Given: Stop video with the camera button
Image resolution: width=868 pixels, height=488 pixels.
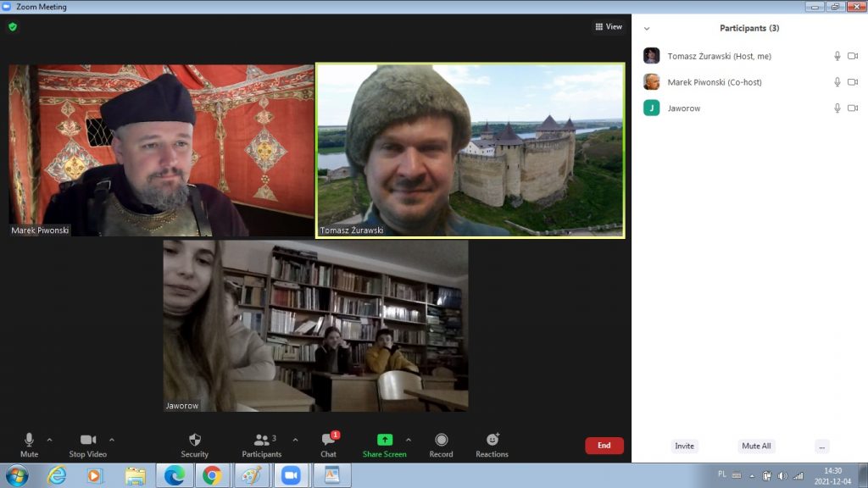Looking at the screenshot, I should (x=88, y=445).
